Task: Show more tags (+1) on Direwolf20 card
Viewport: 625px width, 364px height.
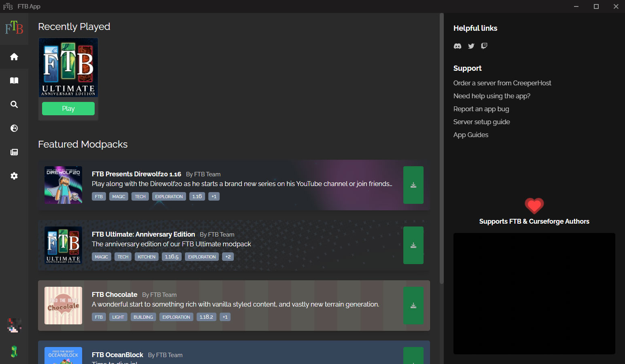Action: [214, 197]
